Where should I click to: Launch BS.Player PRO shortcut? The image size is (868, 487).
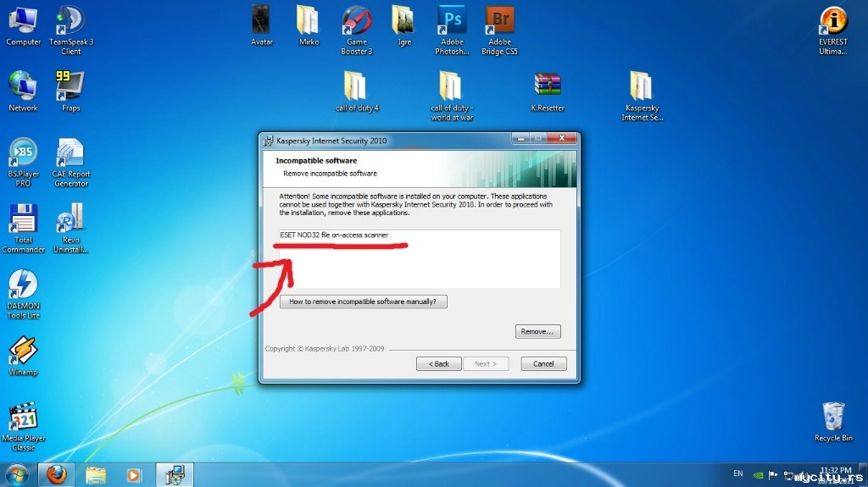click(x=23, y=162)
